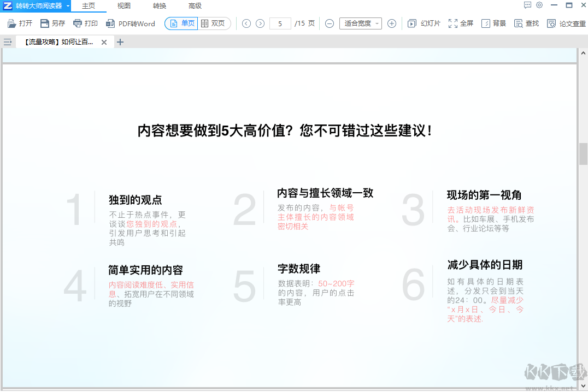Enter fullscreen using 全屏 icon
This screenshot has height=392, width=588.
pos(461,23)
